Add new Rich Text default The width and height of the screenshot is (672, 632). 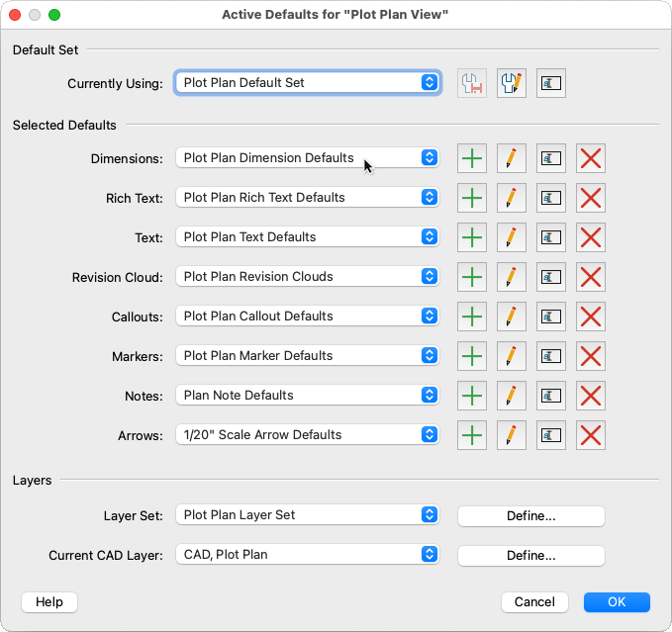coord(472,198)
